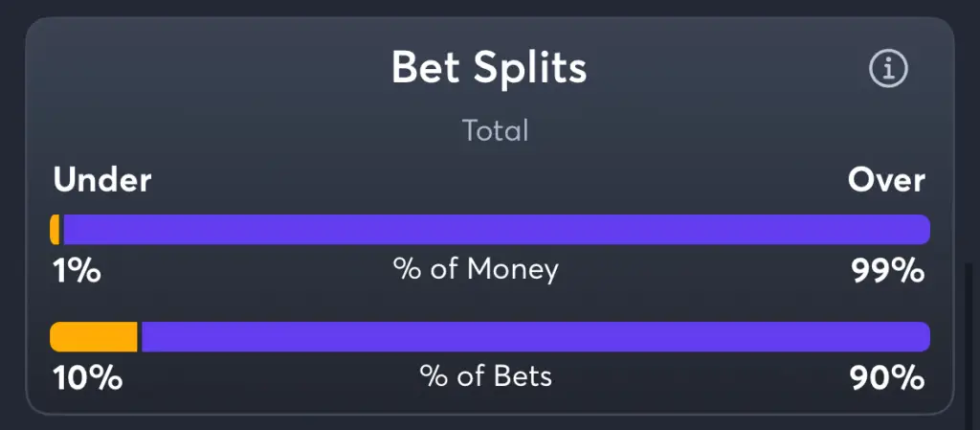Select the % of Bets label
Image resolution: width=980 pixels, height=430 pixels.
(x=485, y=376)
